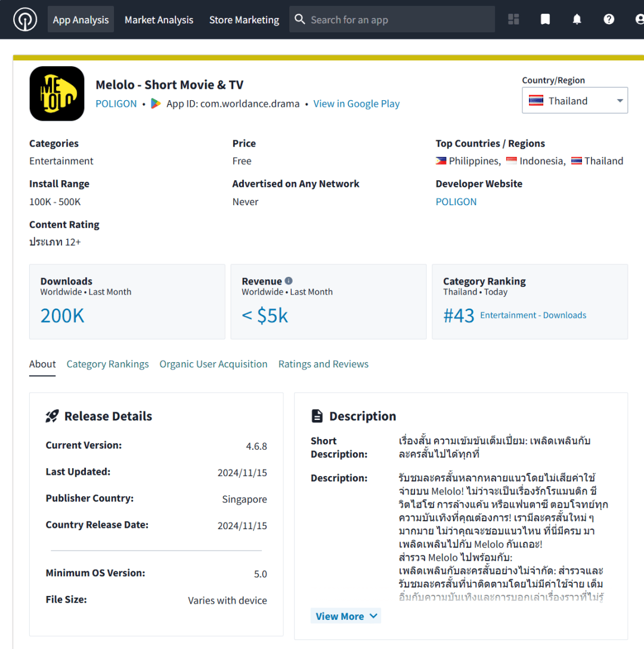Open the bookmarks icon in header

point(545,20)
